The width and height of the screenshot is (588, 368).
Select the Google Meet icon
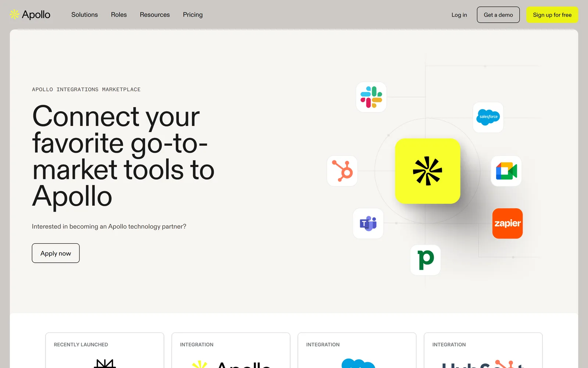pyautogui.click(x=506, y=171)
